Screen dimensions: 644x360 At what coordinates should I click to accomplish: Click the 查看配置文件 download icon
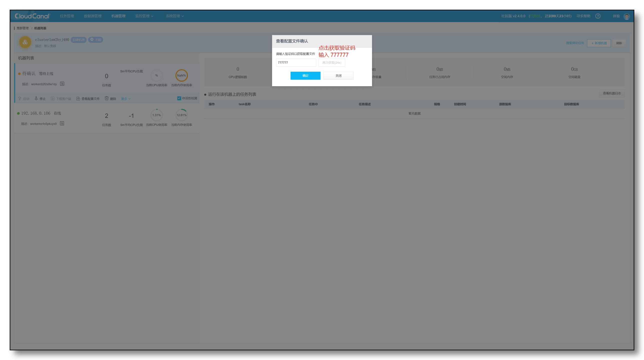[x=78, y=98]
